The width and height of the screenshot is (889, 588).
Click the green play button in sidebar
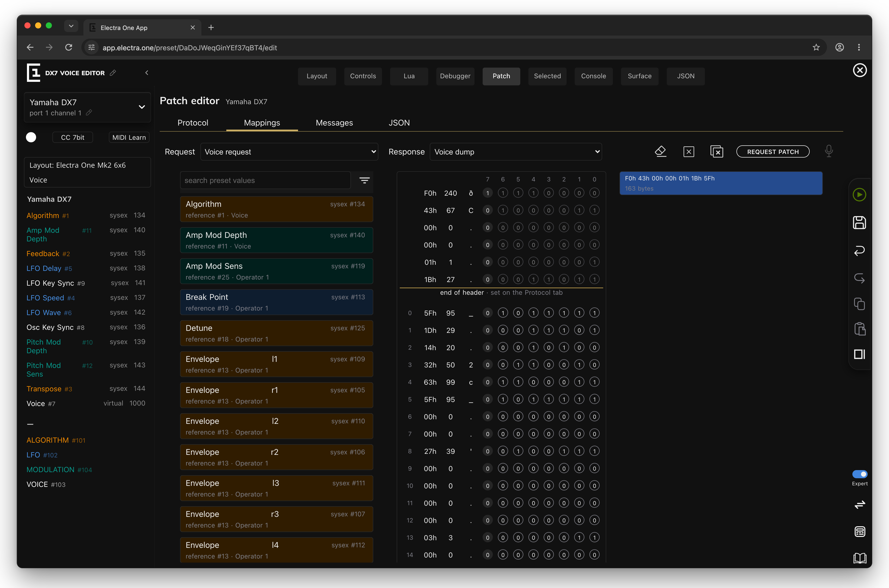[859, 195]
